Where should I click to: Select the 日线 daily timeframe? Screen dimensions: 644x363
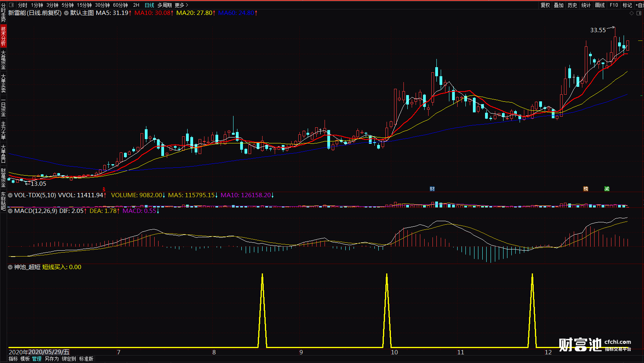(150, 5)
